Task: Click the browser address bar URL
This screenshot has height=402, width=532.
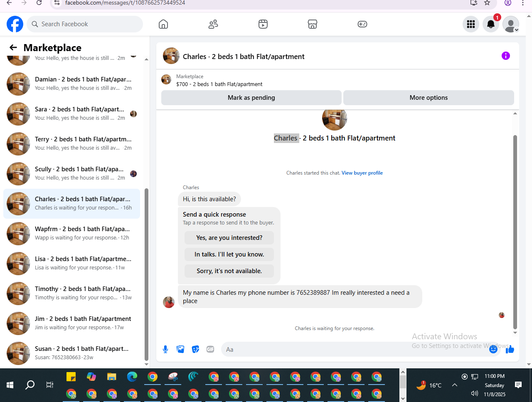Action: click(x=125, y=3)
